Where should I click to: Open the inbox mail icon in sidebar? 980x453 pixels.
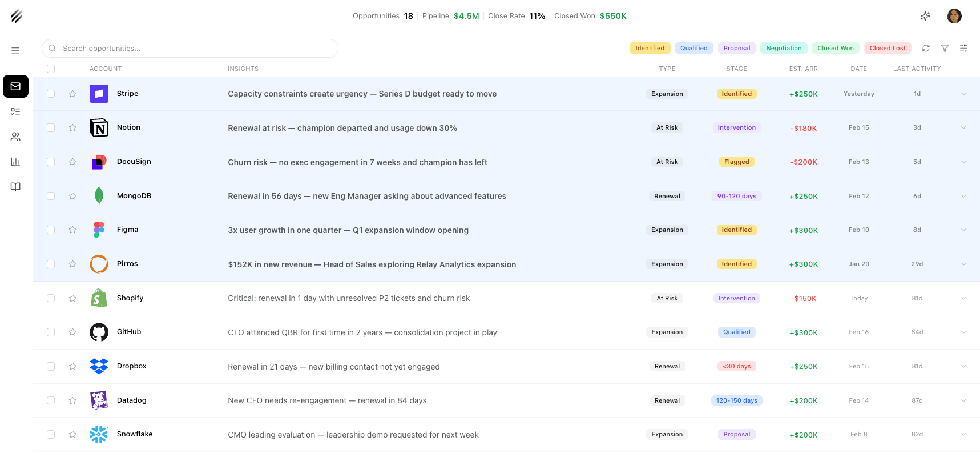tap(15, 86)
